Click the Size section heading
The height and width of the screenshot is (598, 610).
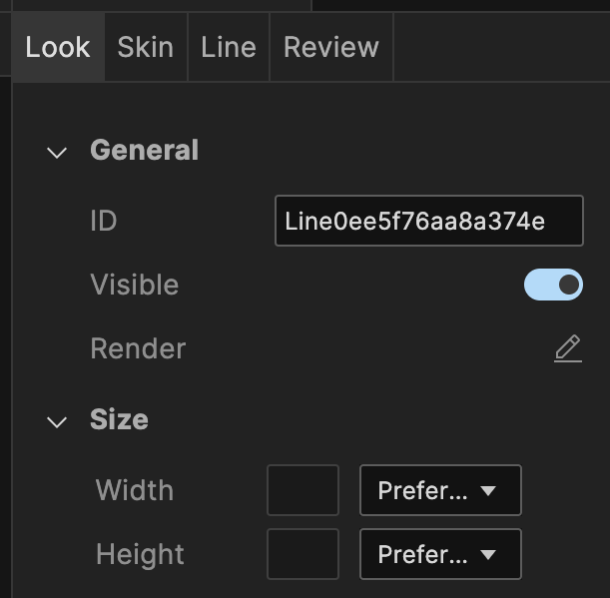[x=119, y=420]
